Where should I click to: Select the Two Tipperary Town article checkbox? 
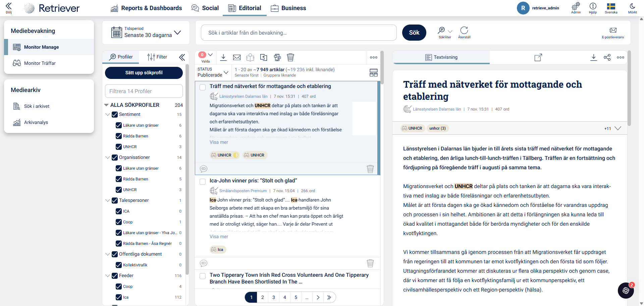[203, 276]
